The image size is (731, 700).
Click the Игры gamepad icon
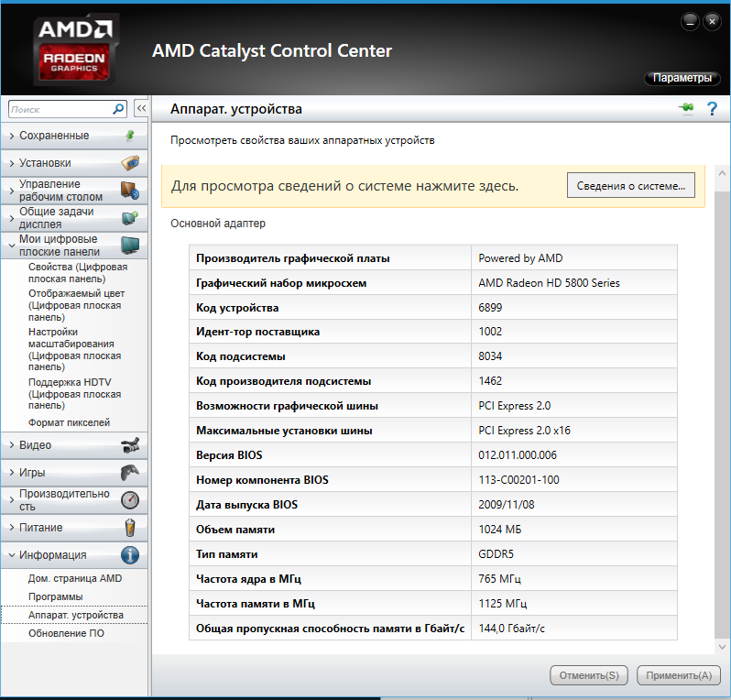click(x=130, y=473)
